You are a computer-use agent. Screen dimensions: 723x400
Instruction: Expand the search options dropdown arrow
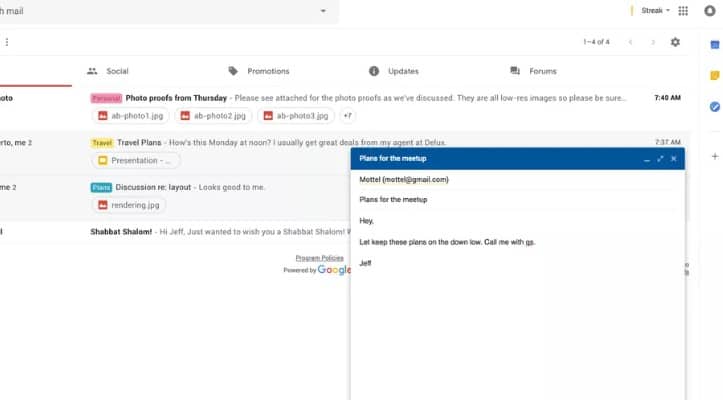coord(323,11)
